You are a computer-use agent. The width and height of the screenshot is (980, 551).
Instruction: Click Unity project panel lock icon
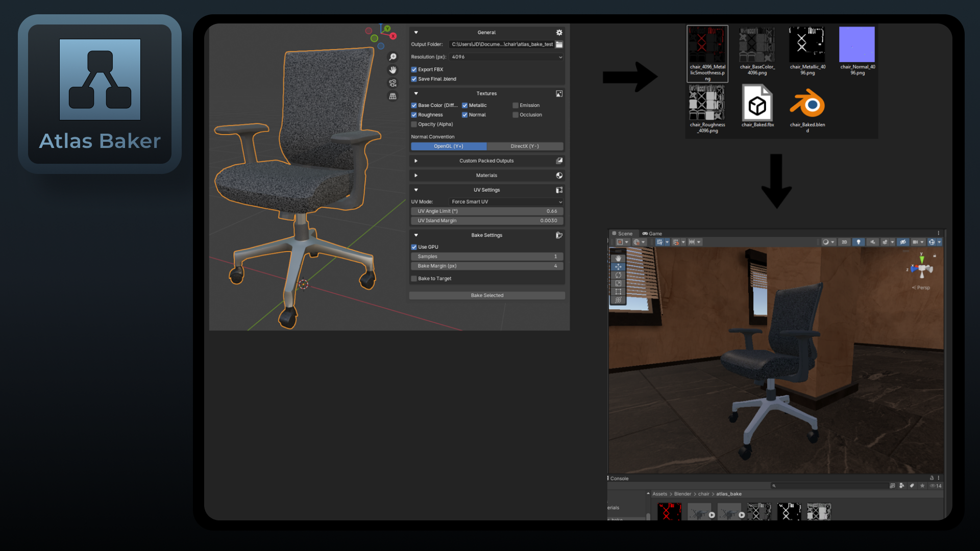click(932, 478)
